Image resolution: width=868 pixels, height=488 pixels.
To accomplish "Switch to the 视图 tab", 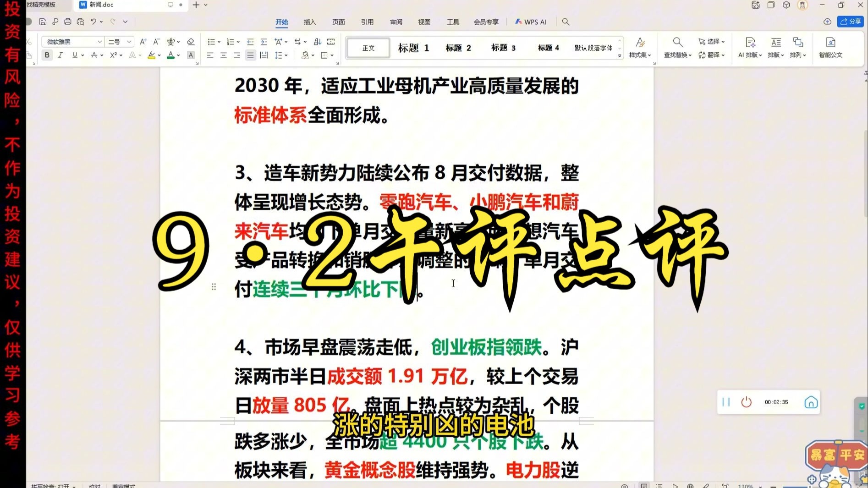I will tap(424, 22).
